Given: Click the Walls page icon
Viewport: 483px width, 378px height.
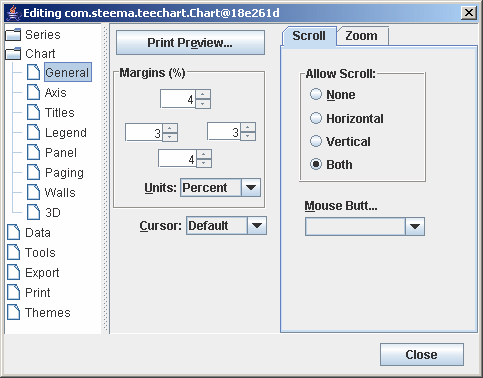Looking at the screenshot, I should (33, 192).
